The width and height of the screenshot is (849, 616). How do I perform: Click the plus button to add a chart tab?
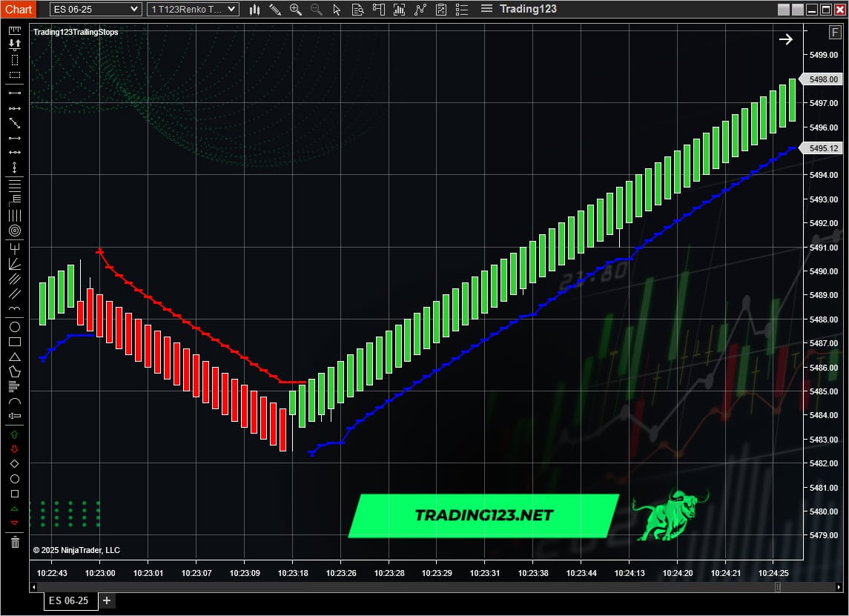coord(106,600)
